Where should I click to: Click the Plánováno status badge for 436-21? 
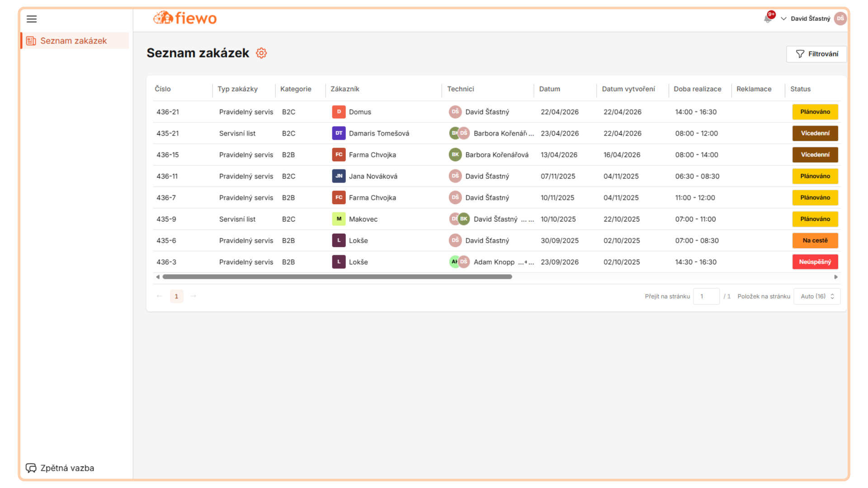tap(815, 112)
